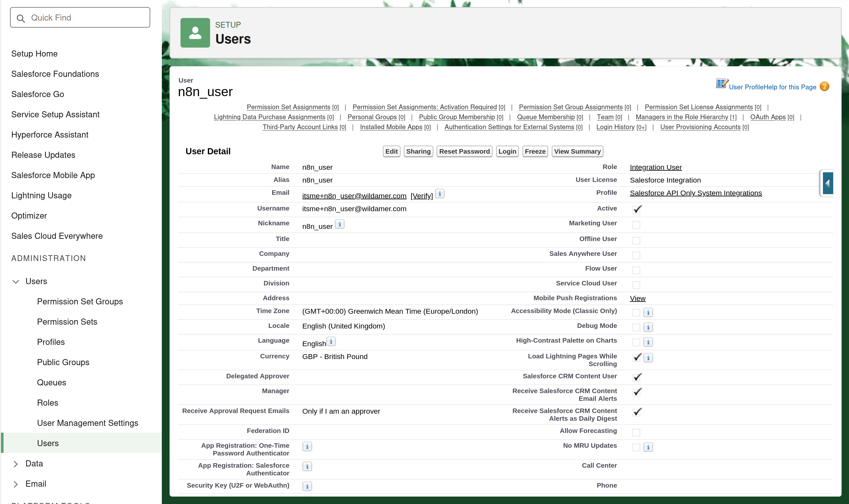
Task: Click the info icon next to Debug Mode
Action: coord(648,327)
